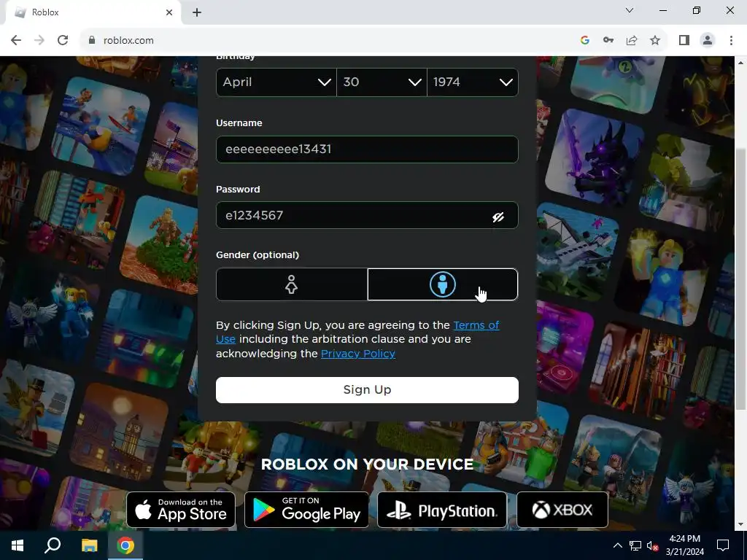Viewport: 747px width, 560px height.
Task: Go back to the previous page
Action: tap(16, 41)
